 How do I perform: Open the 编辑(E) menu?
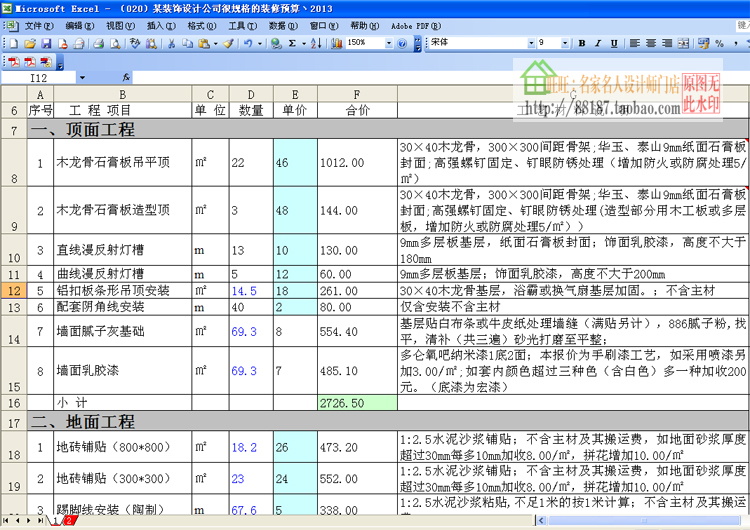point(80,26)
